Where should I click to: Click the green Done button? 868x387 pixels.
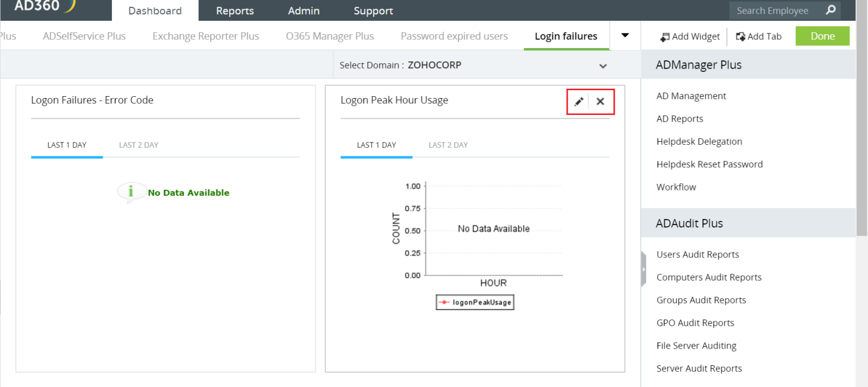click(x=822, y=36)
